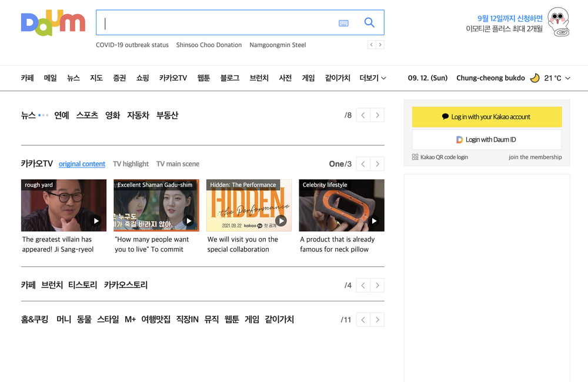Open the original content link
This screenshot has width=588, height=382.
click(82, 164)
